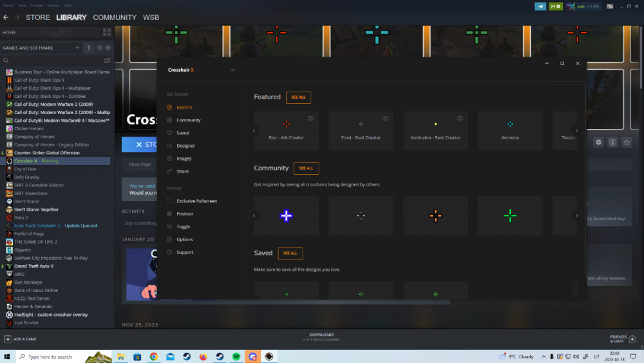Select Konfuzion - Rust Creator crosshair
Viewport: 644px width, 363px height.
pyautogui.click(x=435, y=130)
